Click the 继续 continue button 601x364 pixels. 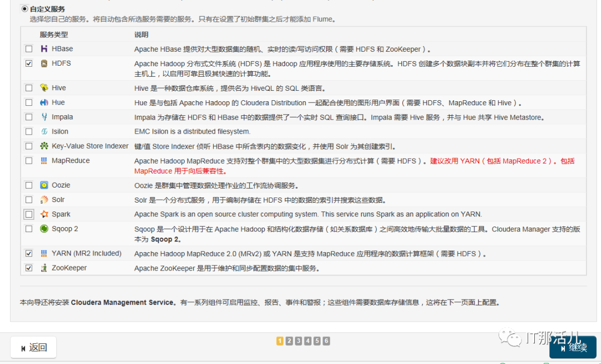(573, 347)
